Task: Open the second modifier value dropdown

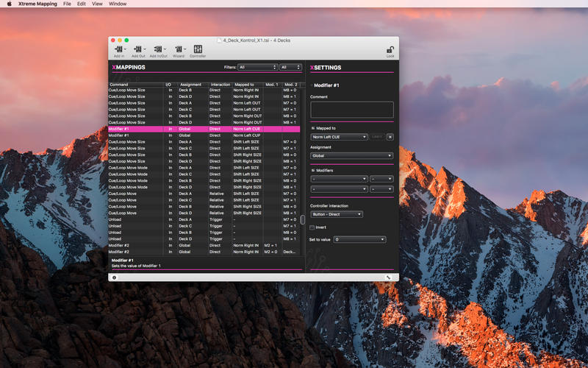Action: (x=381, y=189)
